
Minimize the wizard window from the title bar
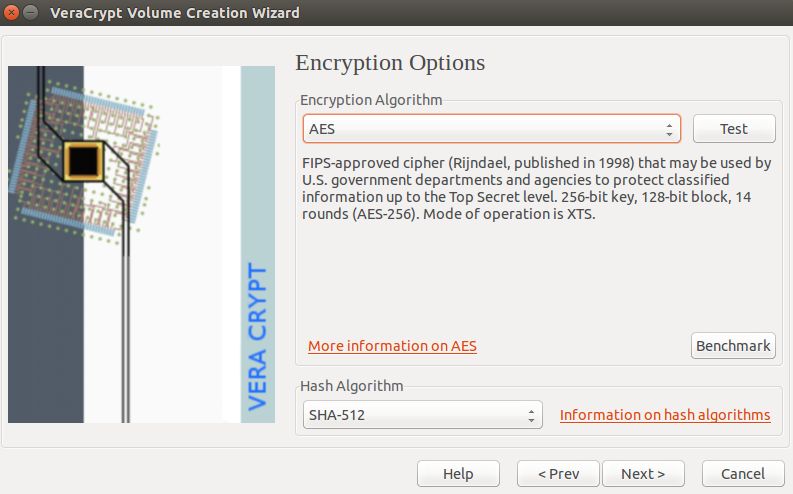point(31,12)
